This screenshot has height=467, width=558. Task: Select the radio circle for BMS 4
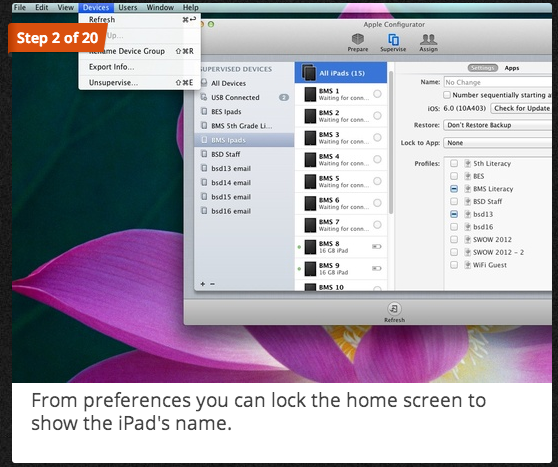click(377, 159)
